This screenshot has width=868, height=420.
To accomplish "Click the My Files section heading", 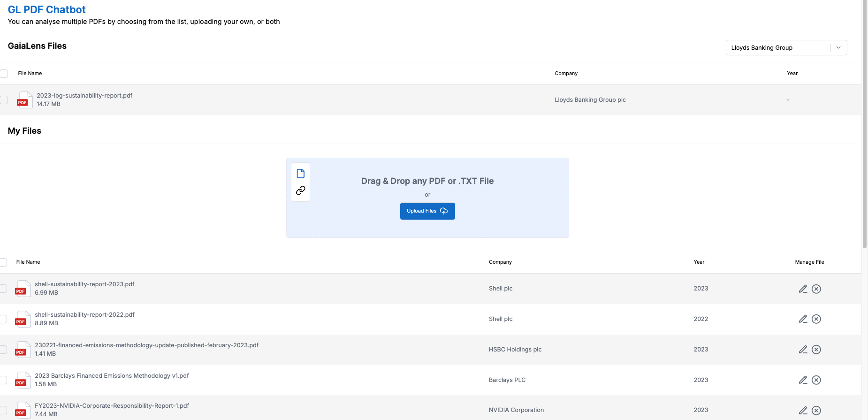I will pyautogui.click(x=24, y=130).
